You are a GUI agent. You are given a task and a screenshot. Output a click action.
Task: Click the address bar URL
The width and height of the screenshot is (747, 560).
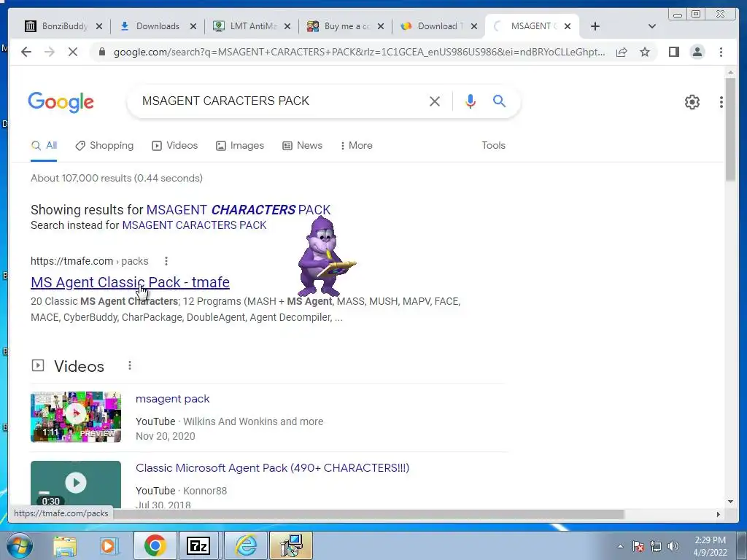point(359,52)
